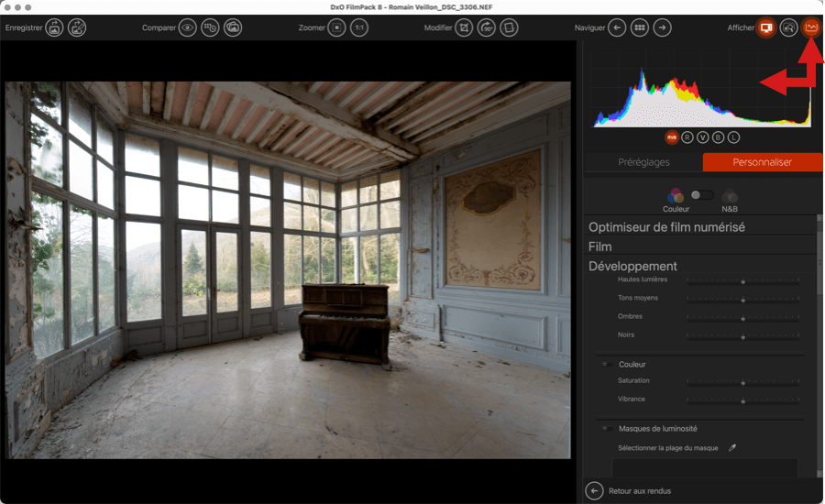The image size is (825, 504).
Task: Rotate the image 90 degrees
Action: [x=487, y=27]
